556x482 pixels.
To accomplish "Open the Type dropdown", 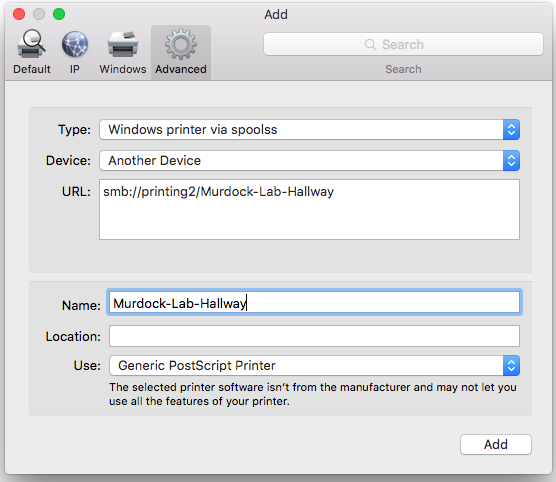I will [x=310, y=129].
